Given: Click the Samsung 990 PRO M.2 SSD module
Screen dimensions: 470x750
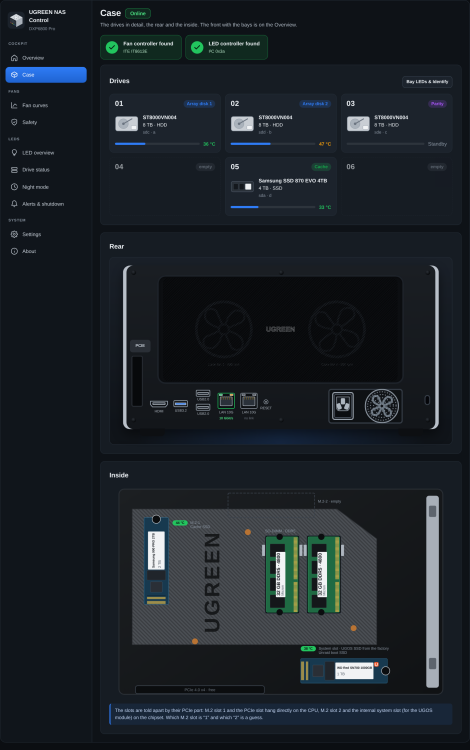Looking at the screenshot, I should [x=156, y=561].
